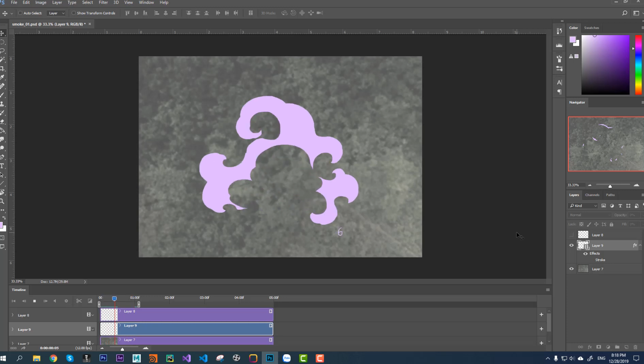644x364 pixels.
Task: Click the foreground color swatch in Color panel
Action: [573, 39]
